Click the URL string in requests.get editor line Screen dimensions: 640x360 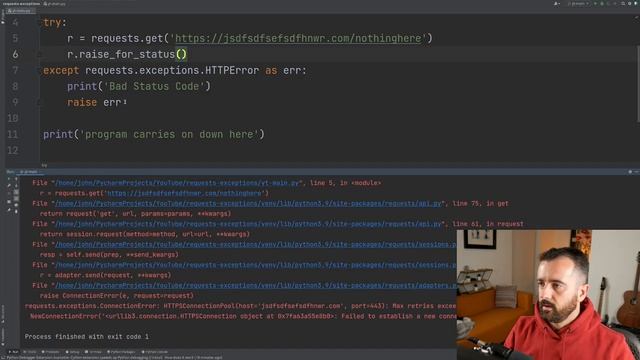(298, 38)
